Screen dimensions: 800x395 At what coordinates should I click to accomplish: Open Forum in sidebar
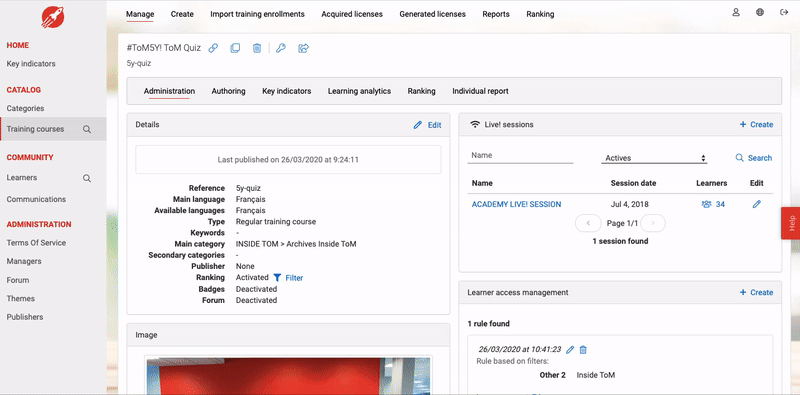point(18,280)
